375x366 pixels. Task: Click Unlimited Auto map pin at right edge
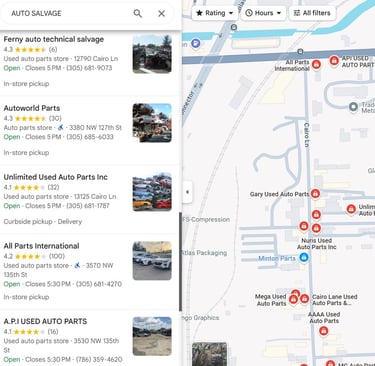point(351,209)
